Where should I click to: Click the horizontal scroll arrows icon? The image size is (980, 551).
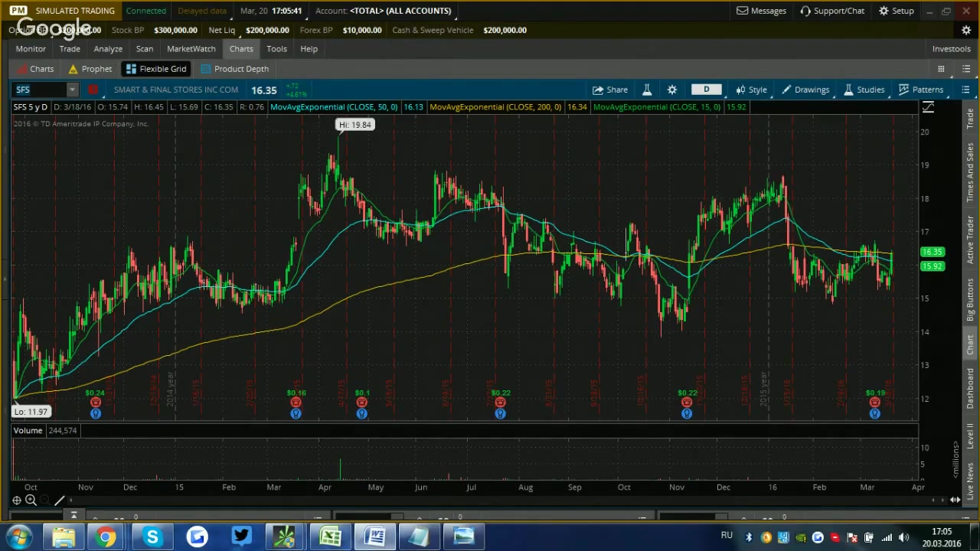pos(955,500)
